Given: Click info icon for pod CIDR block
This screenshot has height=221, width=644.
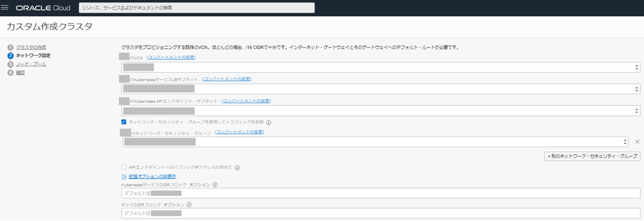Looking at the screenshot, I should 189,205.
